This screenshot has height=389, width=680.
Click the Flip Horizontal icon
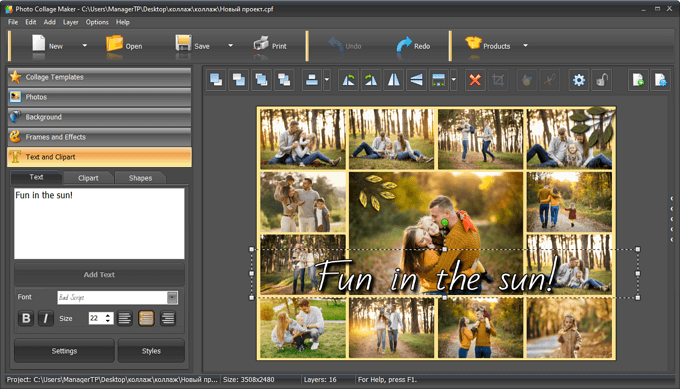[393, 80]
